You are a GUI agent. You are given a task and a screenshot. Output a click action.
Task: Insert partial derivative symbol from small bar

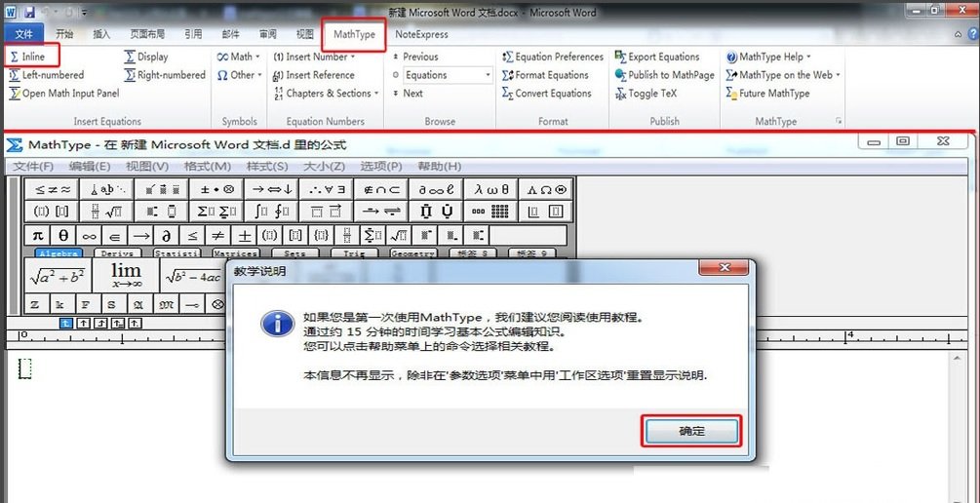point(166,235)
